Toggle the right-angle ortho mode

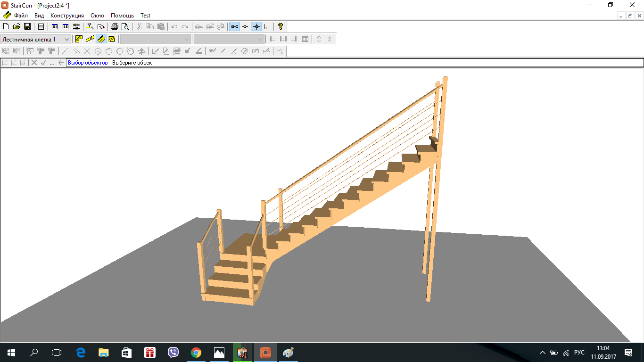point(267,27)
